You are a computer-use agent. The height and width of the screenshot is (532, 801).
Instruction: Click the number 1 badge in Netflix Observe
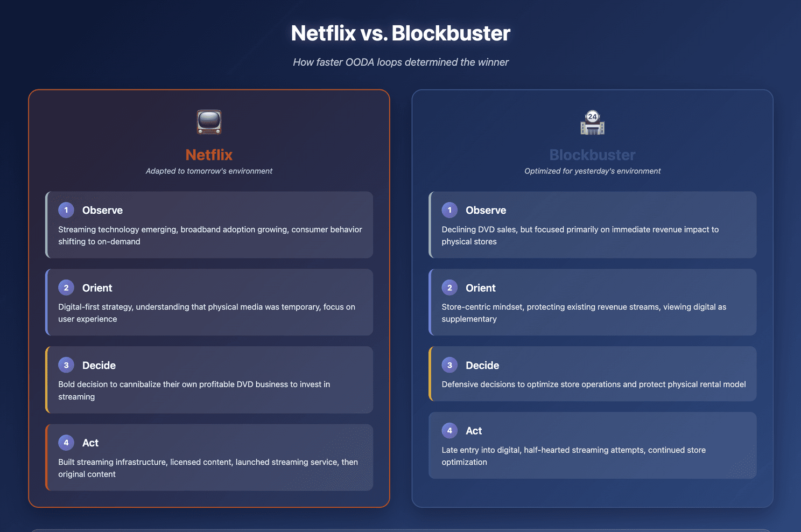tap(66, 210)
